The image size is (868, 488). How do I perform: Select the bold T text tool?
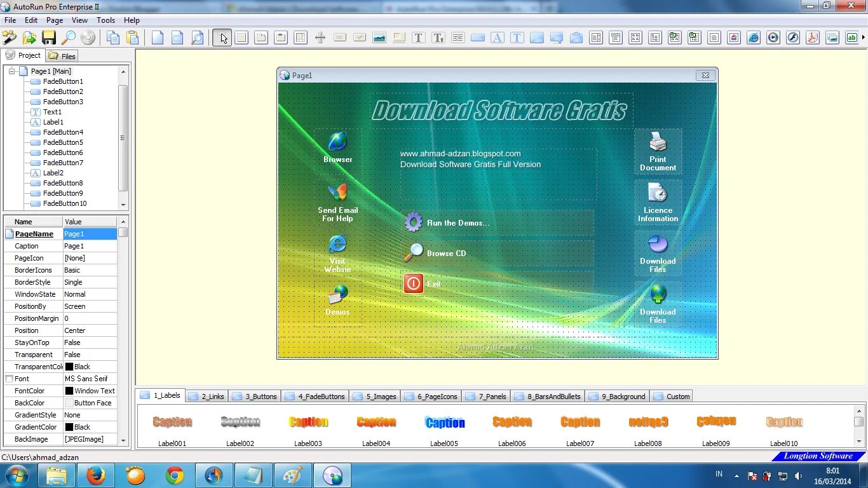pyautogui.click(x=419, y=37)
